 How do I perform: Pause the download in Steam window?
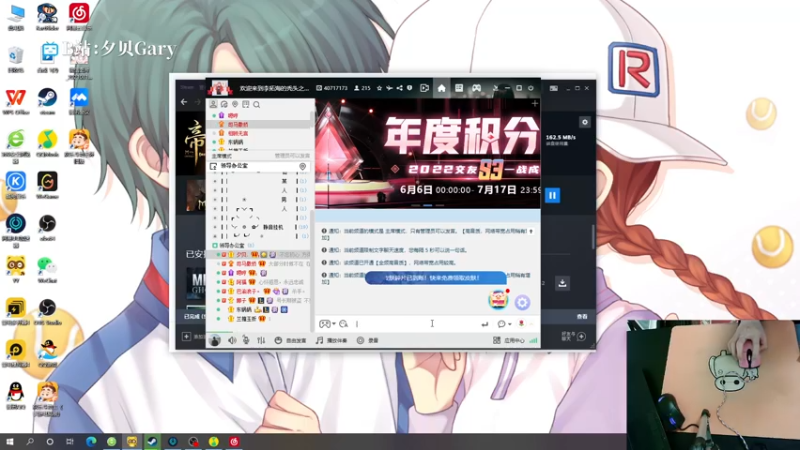(552, 195)
